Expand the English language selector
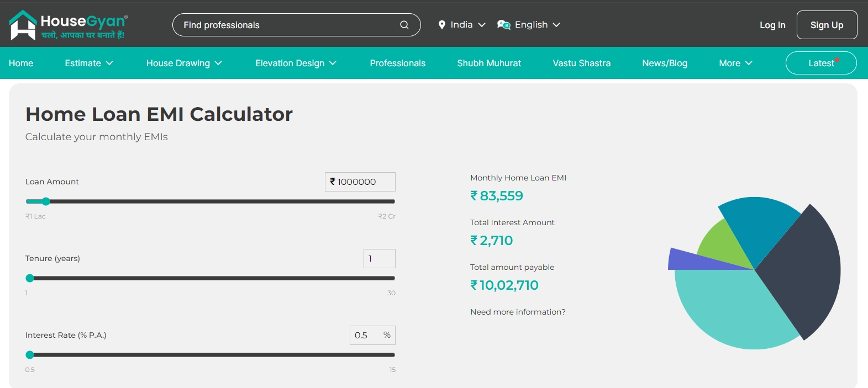Screen dimensions: 868x388 (x=536, y=25)
